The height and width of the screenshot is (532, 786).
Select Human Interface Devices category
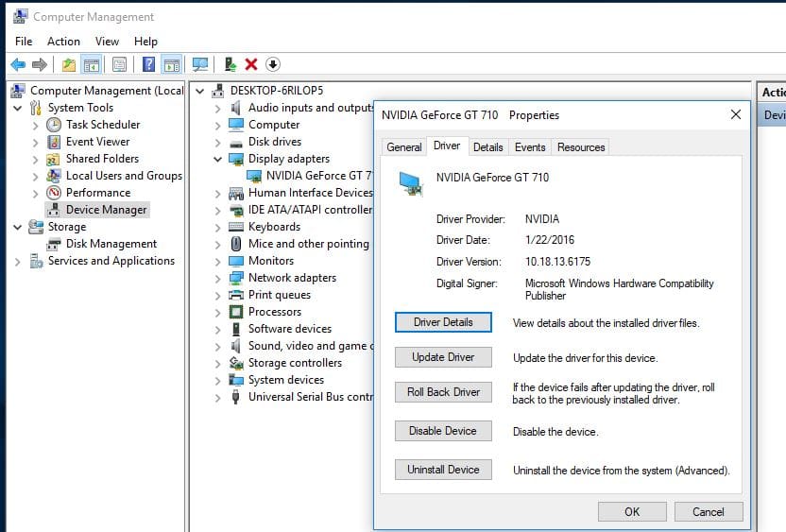310,193
